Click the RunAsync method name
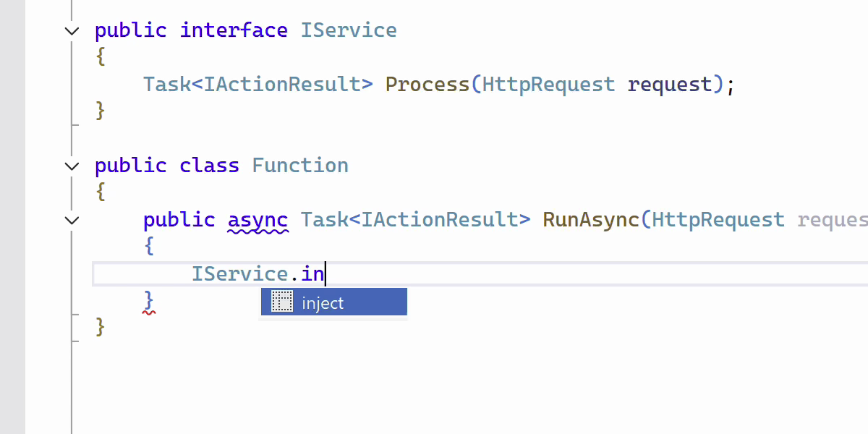This screenshot has height=434, width=868. [591, 220]
